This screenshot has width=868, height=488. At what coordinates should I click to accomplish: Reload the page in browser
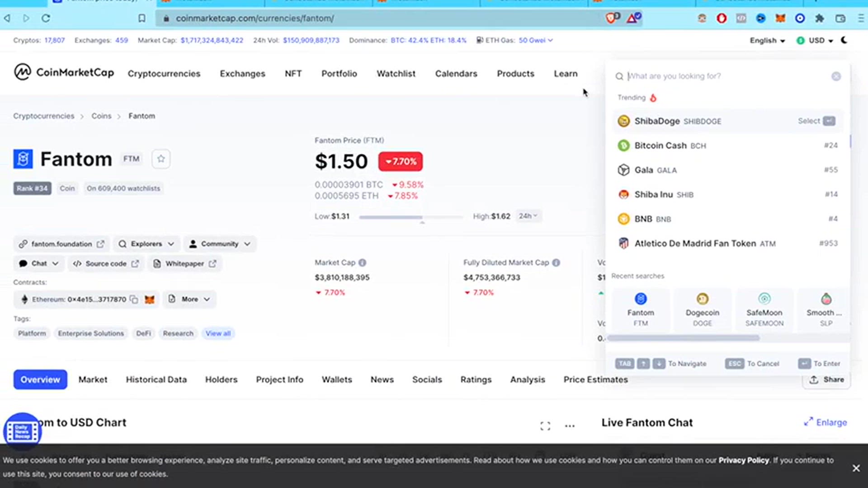(46, 18)
